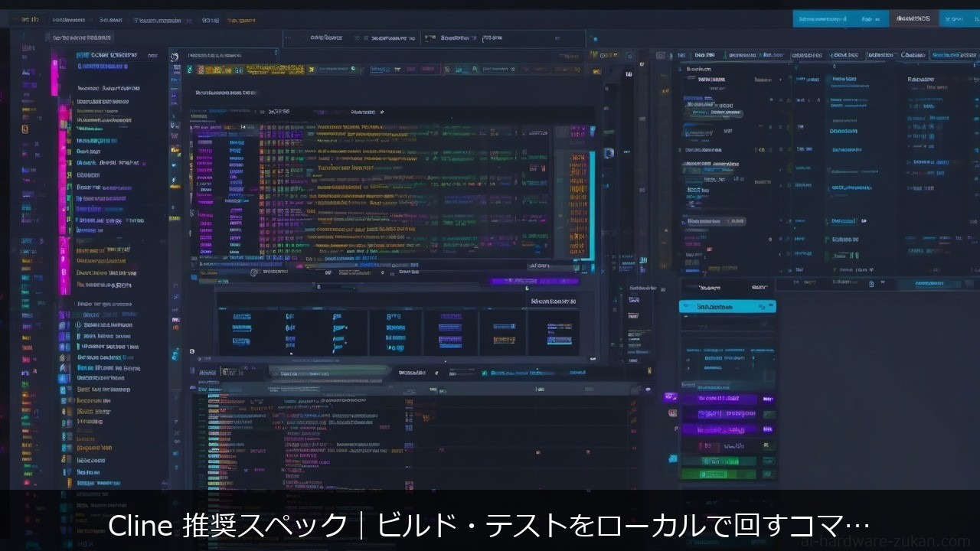Click the caption starting with "Cline 推奨スペック"

pyautogui.click(x=489, y=526)
